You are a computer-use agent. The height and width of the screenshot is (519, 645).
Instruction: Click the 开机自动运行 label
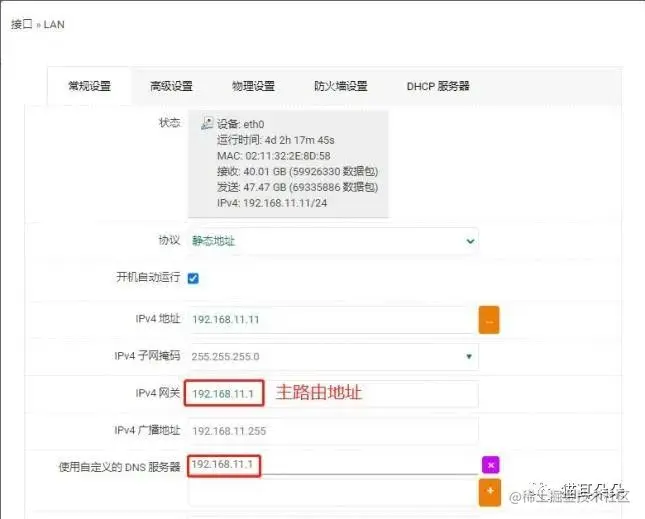(x=148, y=277)
